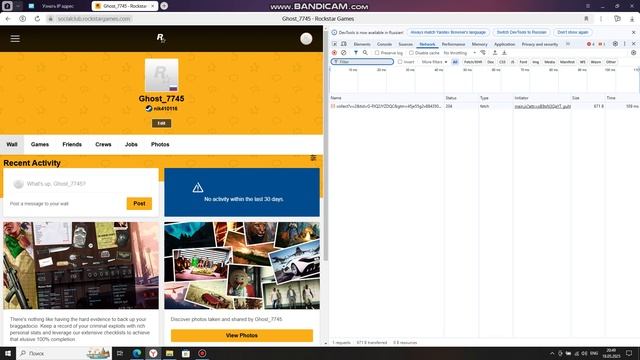Select the Img request type filter
This screenshot has height=360, width=640.
pos(536,62)
